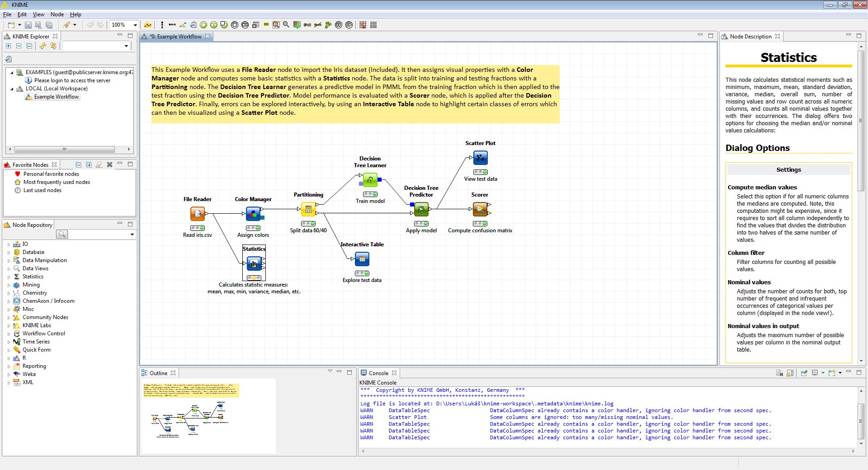Image resolution: width=868 pixels, height=470 pixels.
Task: Select the Statistics node icon on canvas
Action: pyautogui.click(x=254, y=263)
